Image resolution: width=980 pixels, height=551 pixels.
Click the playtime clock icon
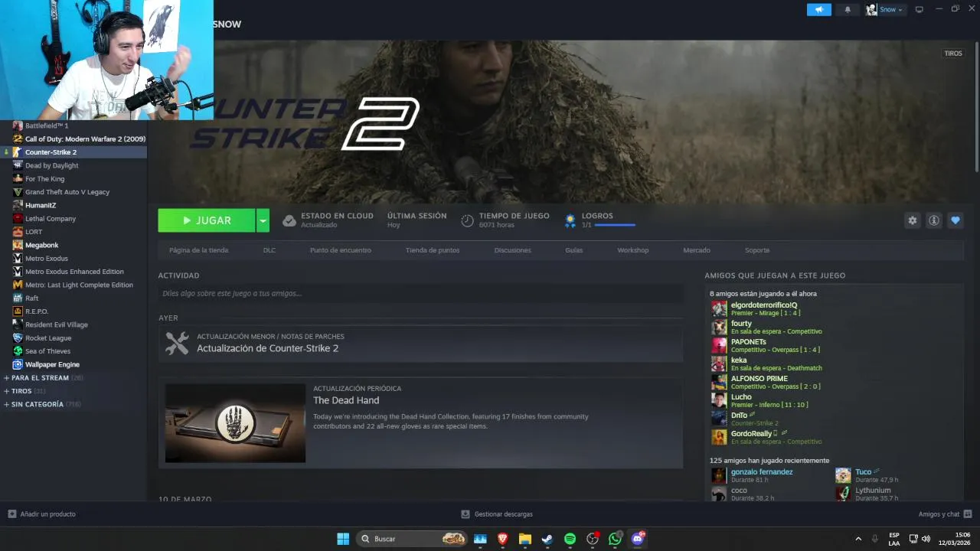pos(467,220)
